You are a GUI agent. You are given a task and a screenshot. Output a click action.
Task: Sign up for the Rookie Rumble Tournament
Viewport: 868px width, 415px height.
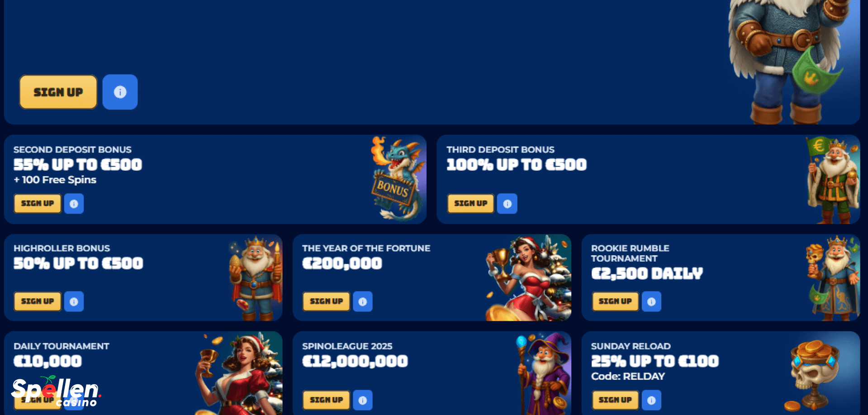click(615, 301)
